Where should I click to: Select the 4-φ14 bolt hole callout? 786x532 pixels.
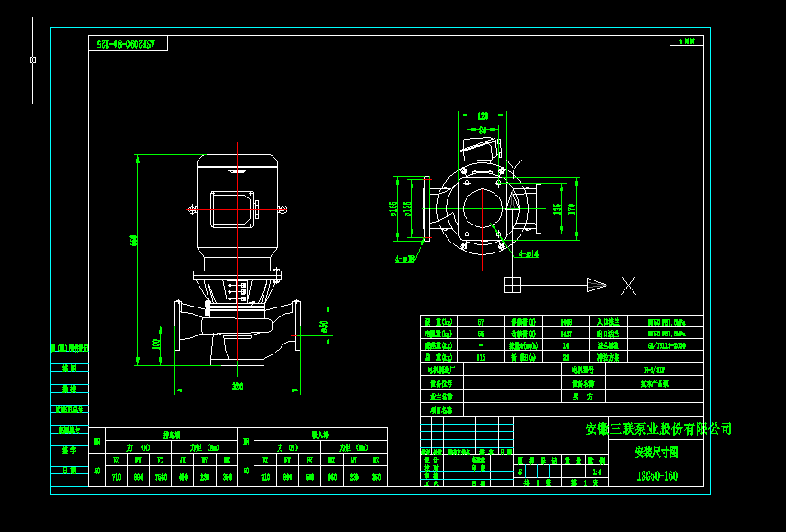tap(527, 254)
